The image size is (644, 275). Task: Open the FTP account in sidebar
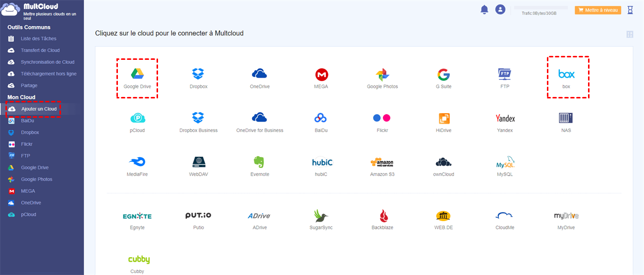point(25,156)
